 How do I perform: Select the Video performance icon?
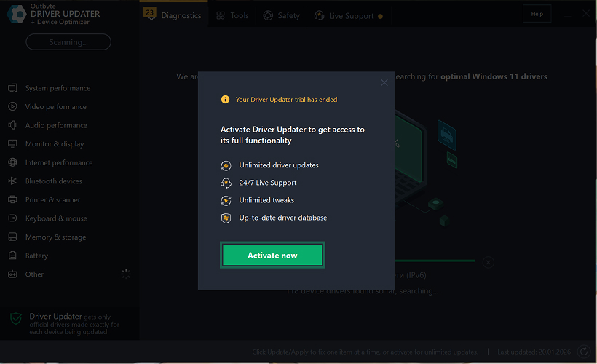12,106
